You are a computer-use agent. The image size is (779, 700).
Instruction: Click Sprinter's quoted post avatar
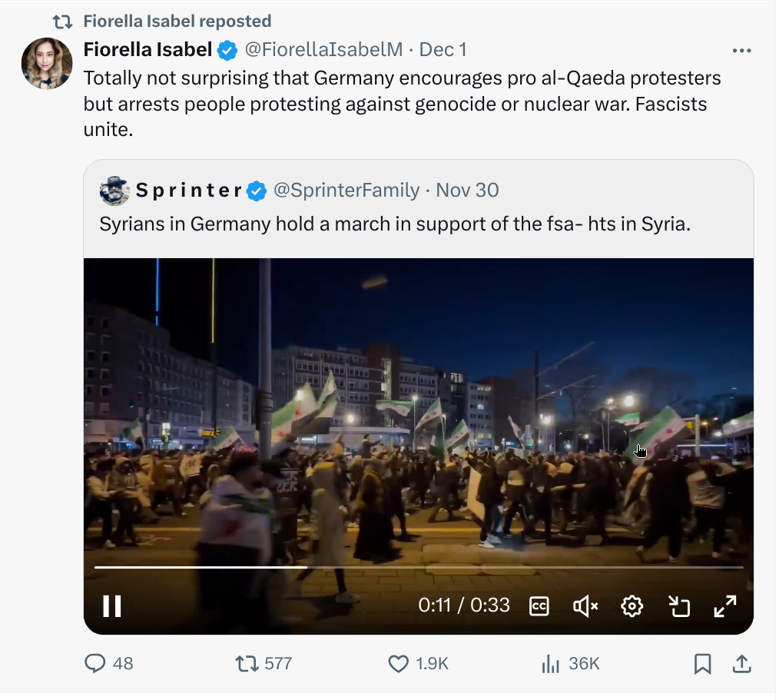[x=114, y=191]
